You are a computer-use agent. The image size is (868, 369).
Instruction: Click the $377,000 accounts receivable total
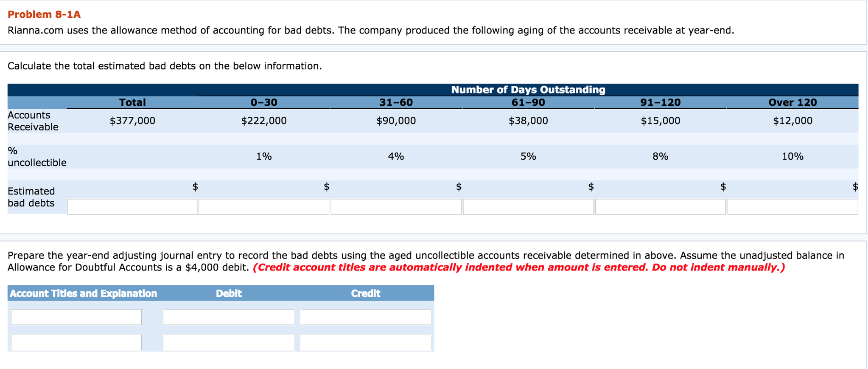point(132,121)
